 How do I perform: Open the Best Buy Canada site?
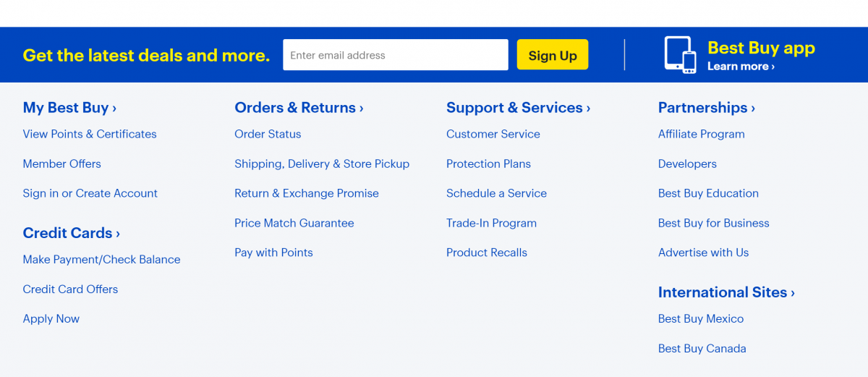702,348
